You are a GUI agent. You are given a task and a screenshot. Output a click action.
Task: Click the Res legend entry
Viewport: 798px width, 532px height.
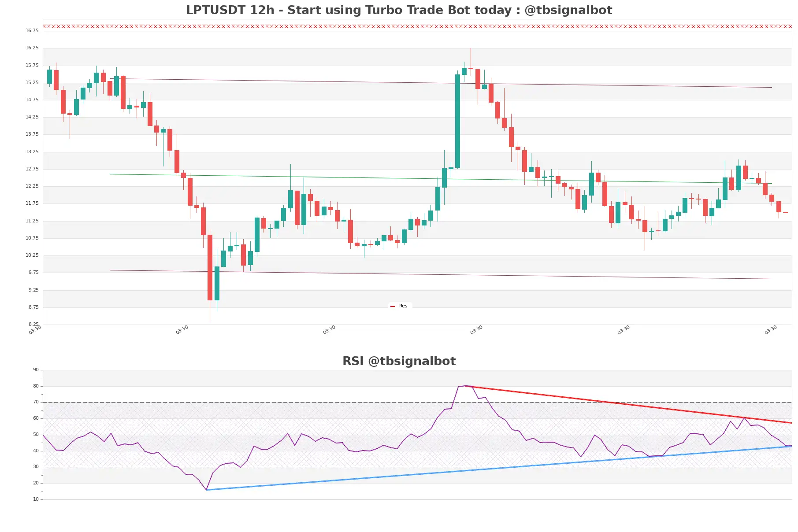click(399, 306)
